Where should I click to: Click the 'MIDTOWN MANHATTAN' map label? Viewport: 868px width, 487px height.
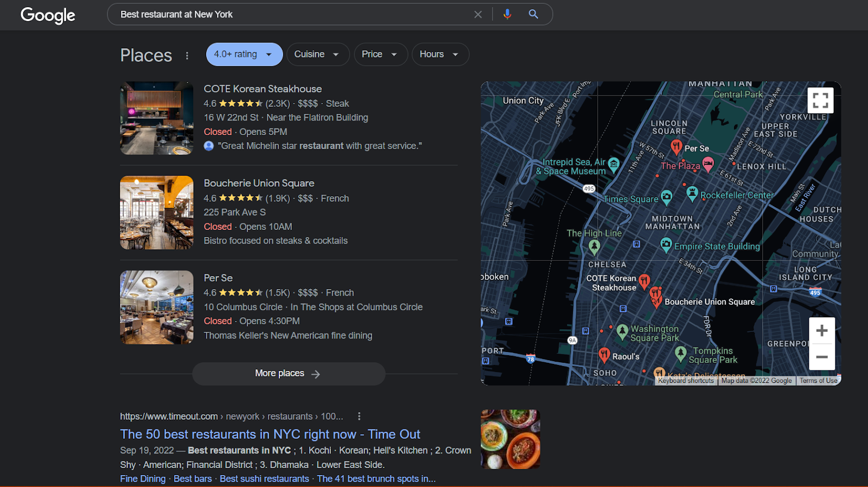pyautogui.click(x=672, y=222)
